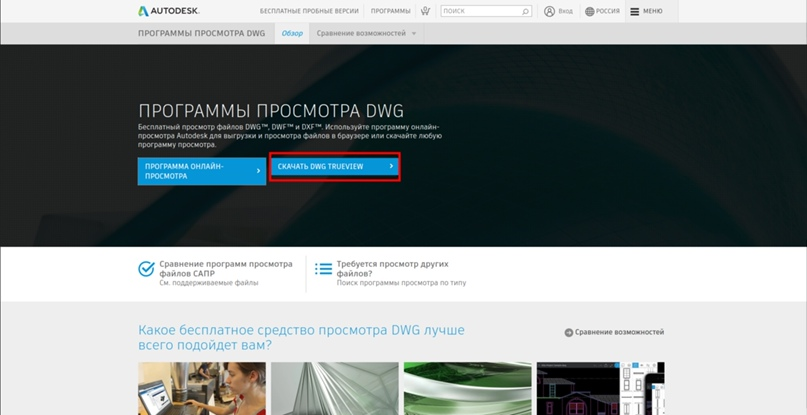
Task: Open the shopping cart icon
Action: pos(425,11)
